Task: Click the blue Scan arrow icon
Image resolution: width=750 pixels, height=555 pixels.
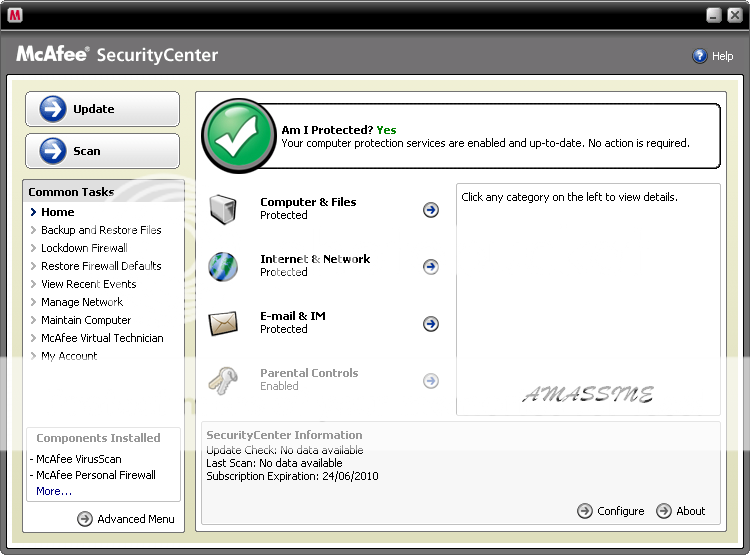Action: point(53,151)
